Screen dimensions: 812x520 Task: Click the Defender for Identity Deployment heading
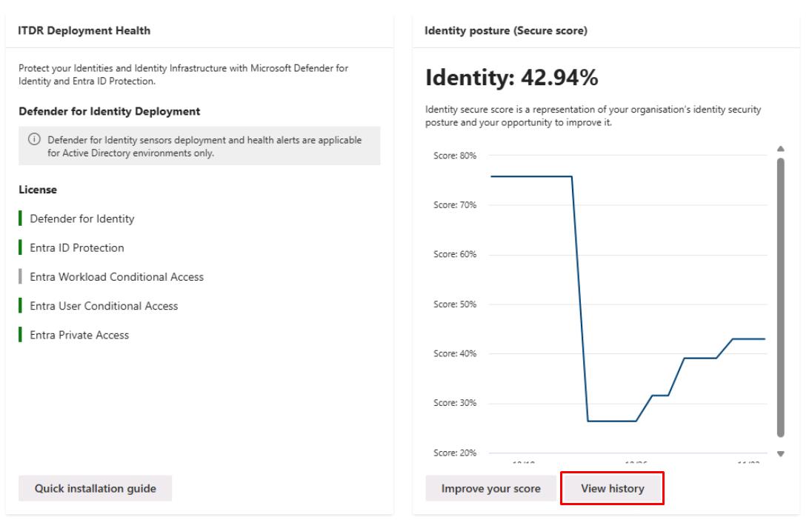tap(110, 111)
